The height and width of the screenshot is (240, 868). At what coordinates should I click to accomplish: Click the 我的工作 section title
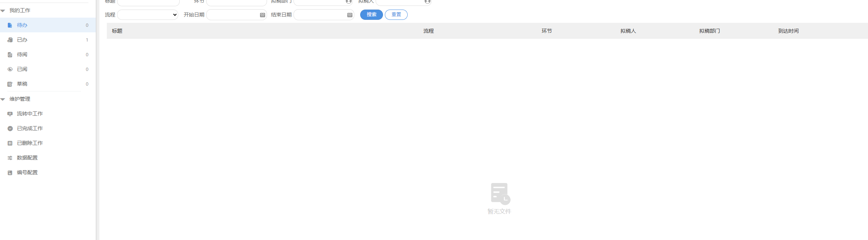pos(20,10)
